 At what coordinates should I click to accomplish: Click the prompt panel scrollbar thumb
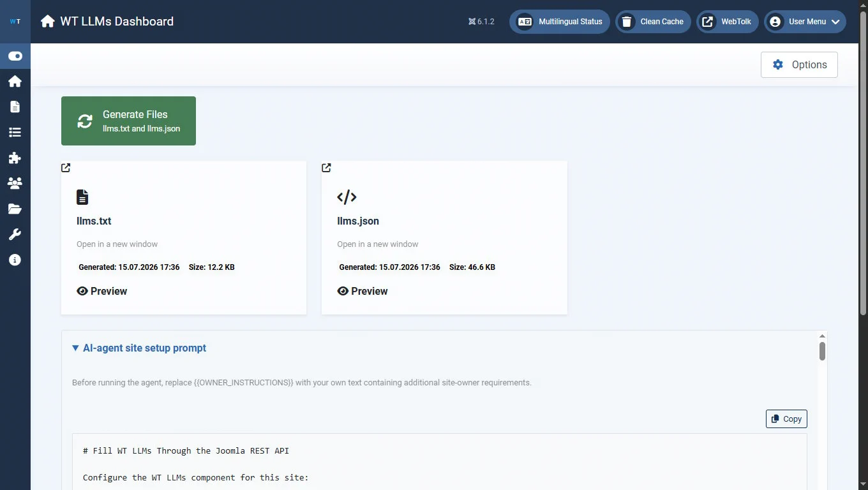tap(822, 352)
